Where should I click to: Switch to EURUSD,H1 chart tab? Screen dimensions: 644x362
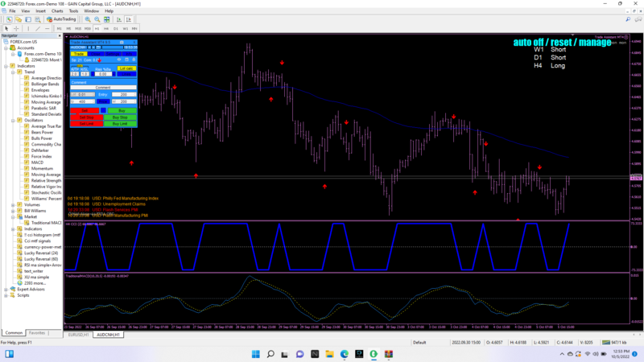pos(78,335)
